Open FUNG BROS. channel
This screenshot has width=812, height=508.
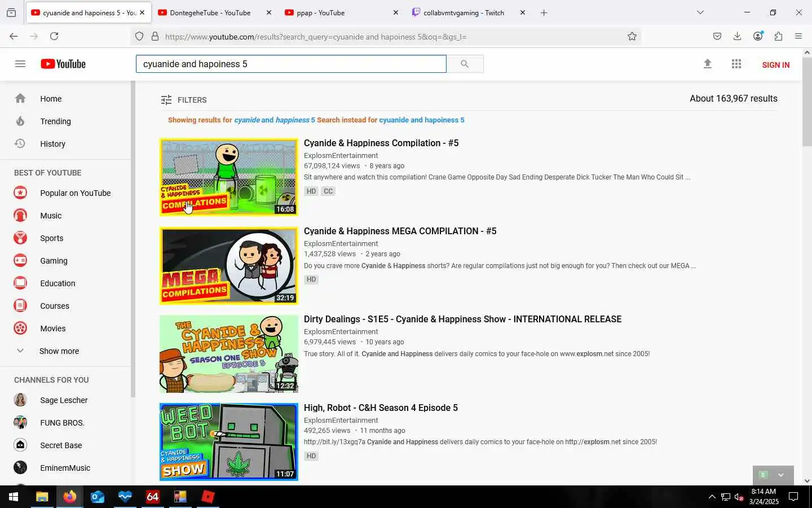62,423
